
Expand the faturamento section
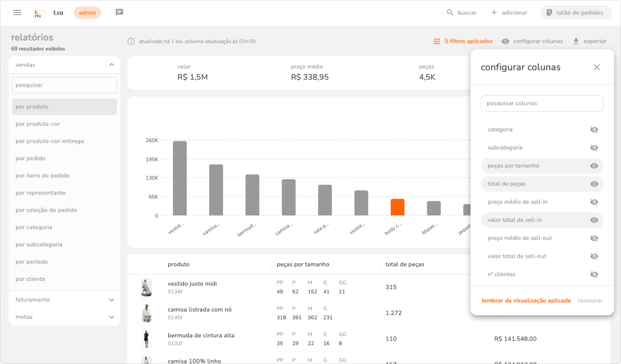(x=111, y=300)
